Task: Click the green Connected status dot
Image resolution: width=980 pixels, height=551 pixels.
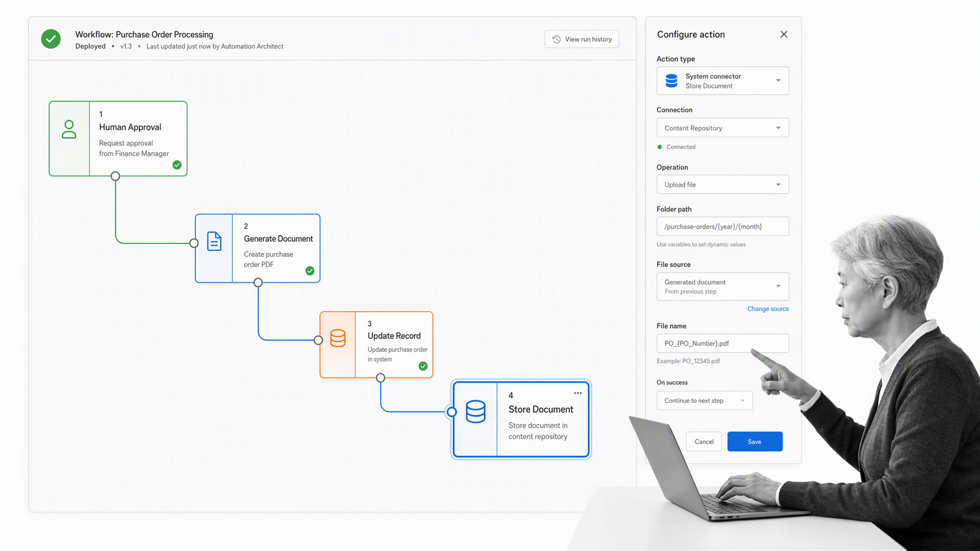Action: 660,147
